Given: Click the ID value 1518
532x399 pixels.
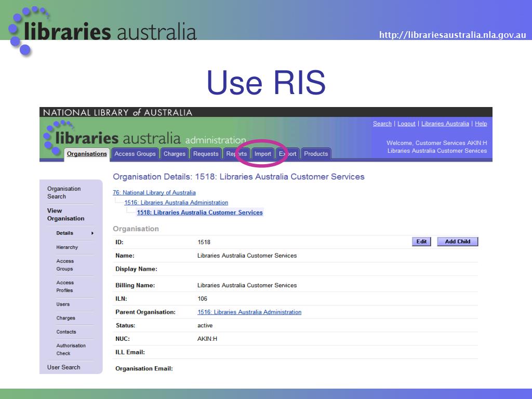Looking at the screenshot, I should tap(204, 242).
